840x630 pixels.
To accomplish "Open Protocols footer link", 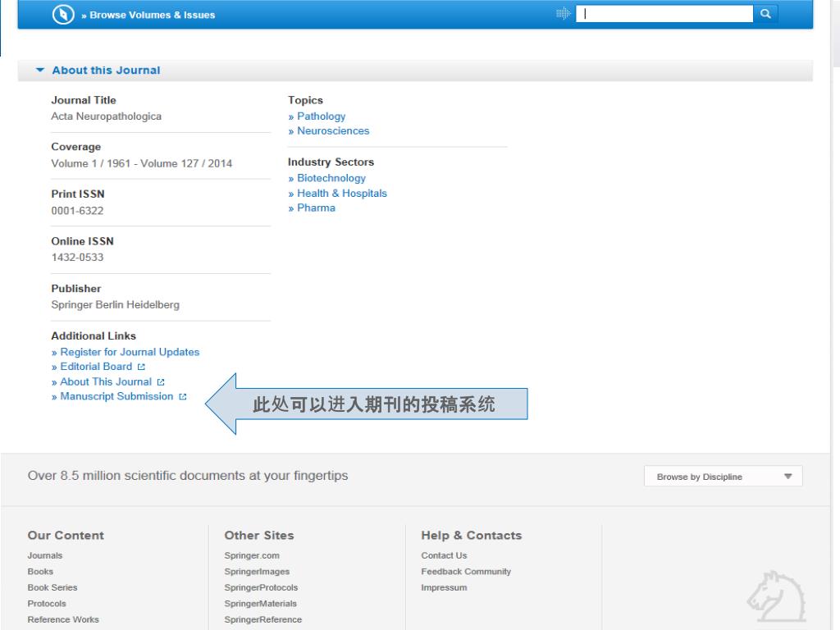I will [x=47, y=604].
